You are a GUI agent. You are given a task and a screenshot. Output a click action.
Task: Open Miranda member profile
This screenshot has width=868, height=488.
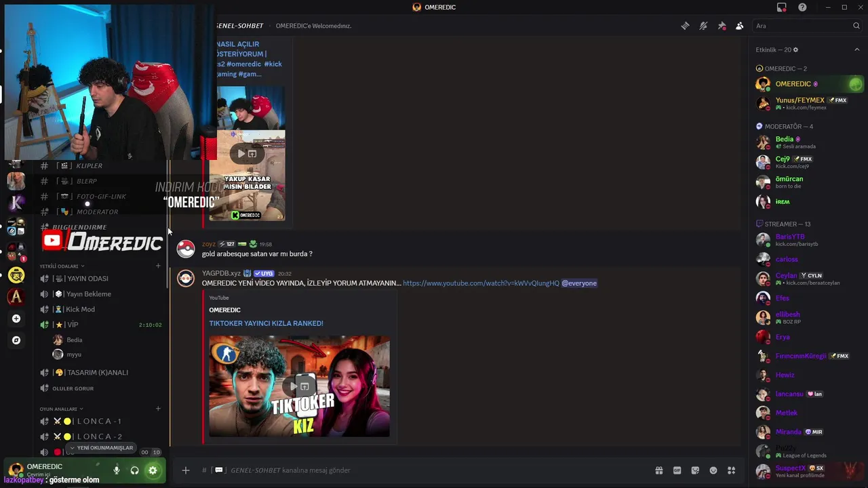click(x=809, y=432)
